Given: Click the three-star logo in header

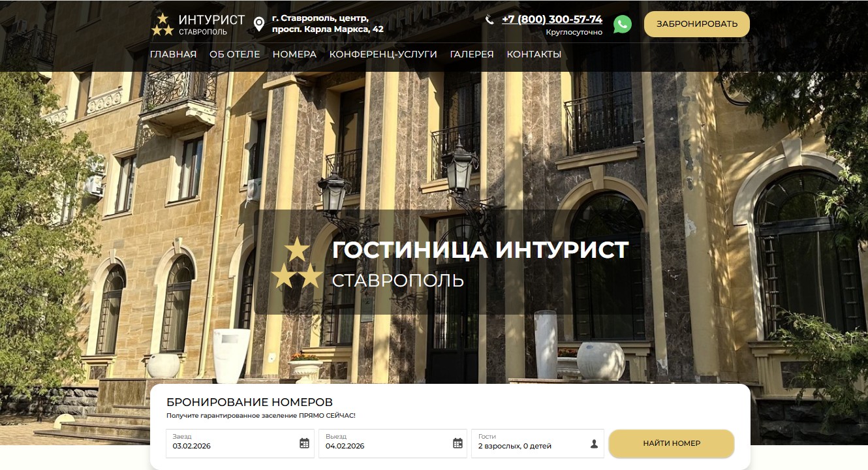Looking at the screenshot, I should point(163,25).
